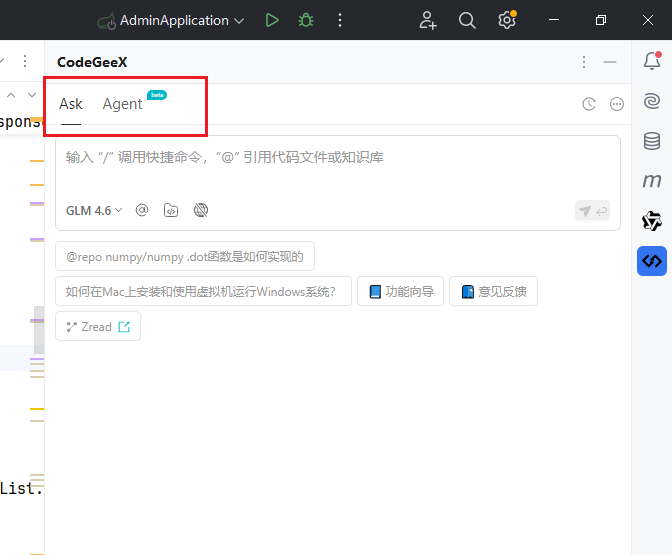Open the 意见反馈 feedback button

click(x=493, y=291)
